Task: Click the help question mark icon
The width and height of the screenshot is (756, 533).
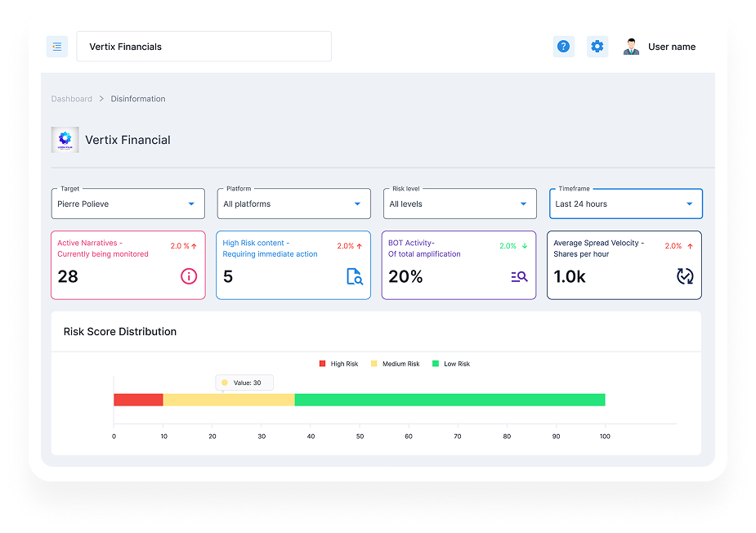Action: point(563,47)
